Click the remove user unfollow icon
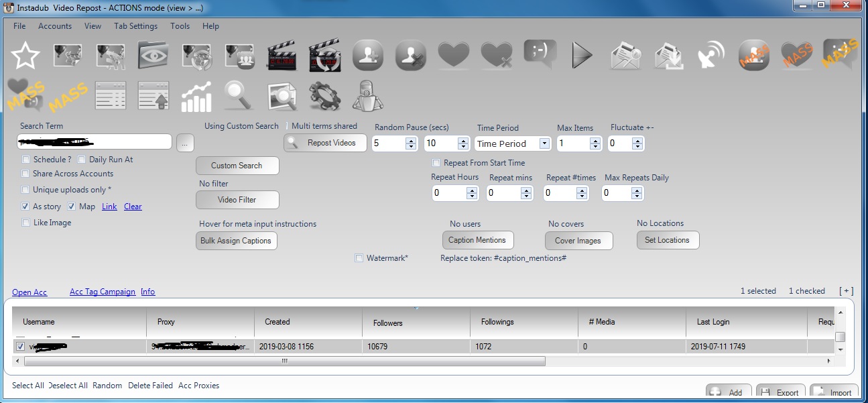Image resolution: width=868 pixels, height=403 pixels. tap(410, 55)
